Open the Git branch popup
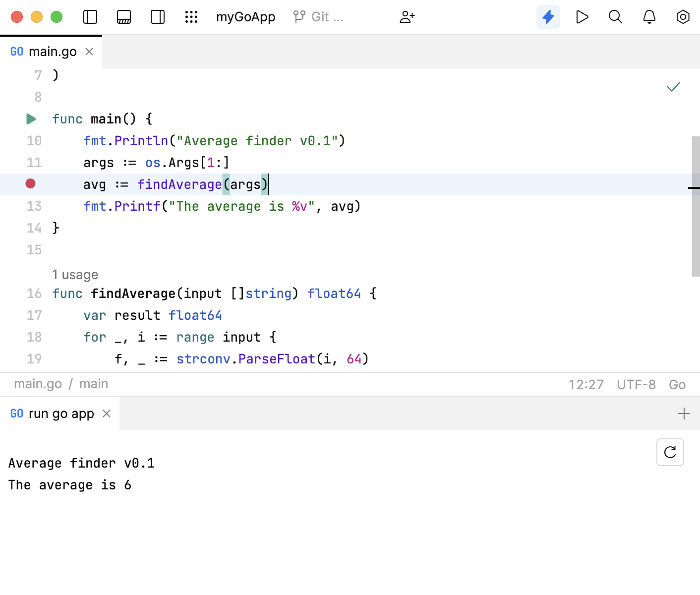The height and width of the screenshot is (595, 700). tap(317, 16)
